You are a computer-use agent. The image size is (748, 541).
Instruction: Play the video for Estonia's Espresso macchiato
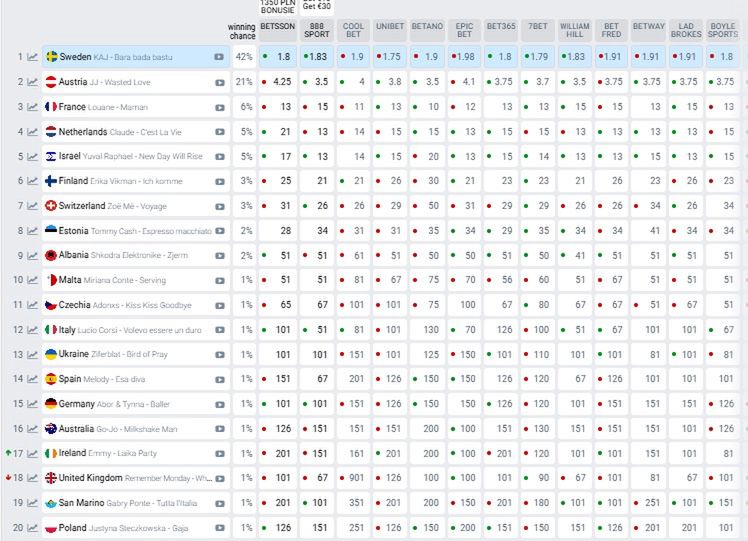point(219,231)
